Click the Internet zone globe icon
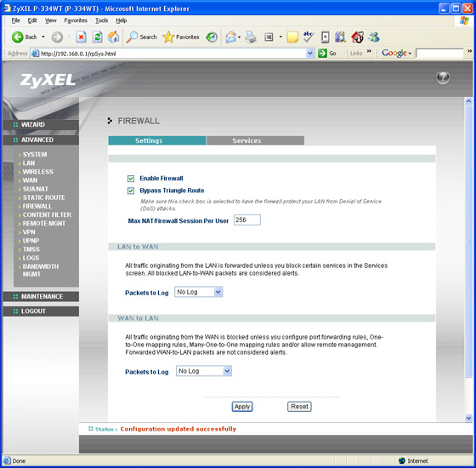 tap(401, 460)
